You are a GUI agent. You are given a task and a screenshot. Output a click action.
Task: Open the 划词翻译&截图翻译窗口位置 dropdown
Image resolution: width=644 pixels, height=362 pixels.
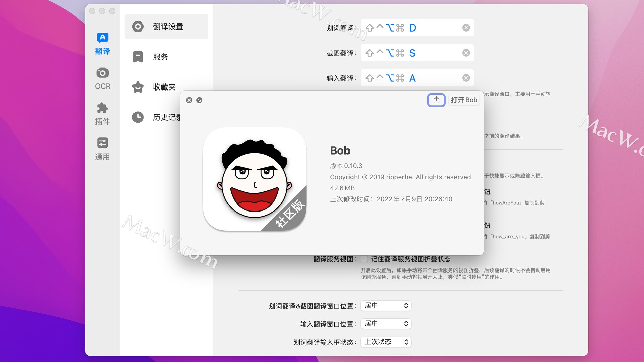[x=385, y=305]
